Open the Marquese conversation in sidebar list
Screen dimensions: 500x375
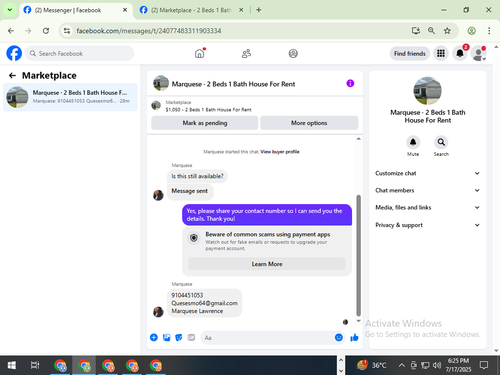pos(70,97)
